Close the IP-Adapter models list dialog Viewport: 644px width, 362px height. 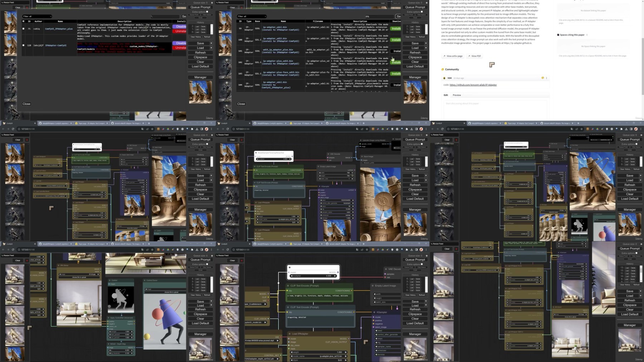tap(241, 104)
